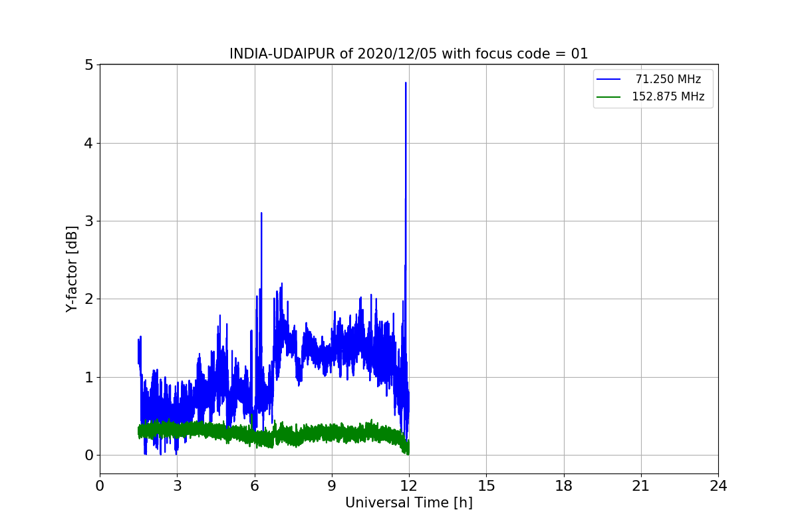Click the x-axis tick label 6

pos(254,486)
